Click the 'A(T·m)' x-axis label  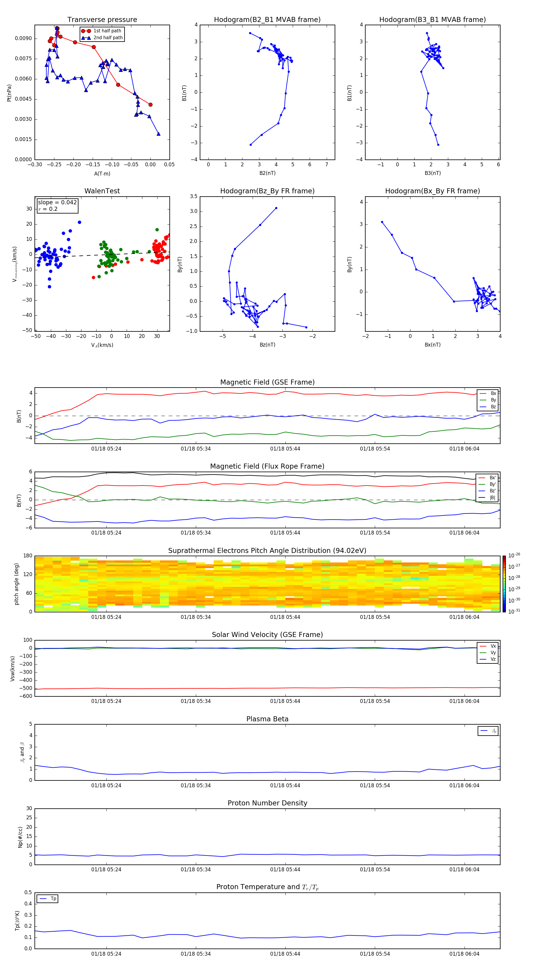(102, 174)
